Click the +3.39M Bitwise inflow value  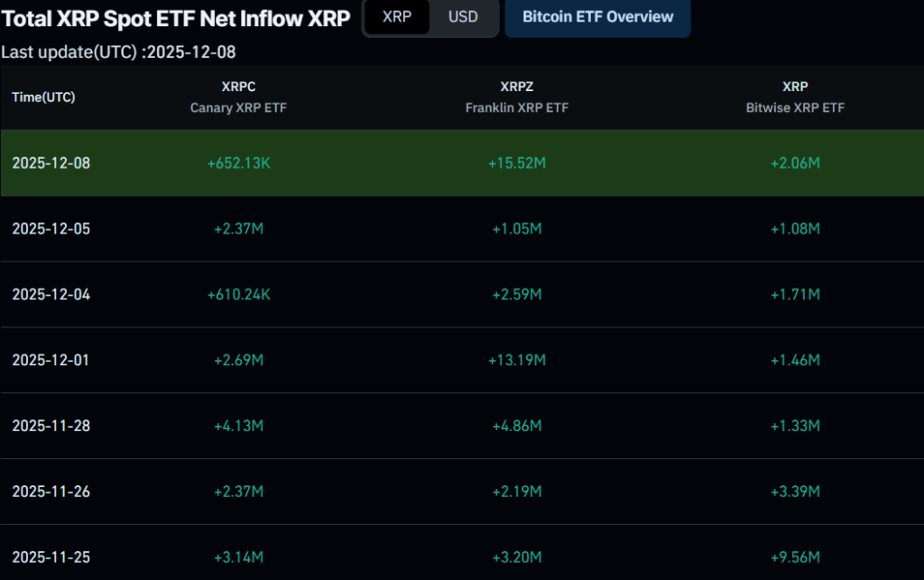coord(795,492)
